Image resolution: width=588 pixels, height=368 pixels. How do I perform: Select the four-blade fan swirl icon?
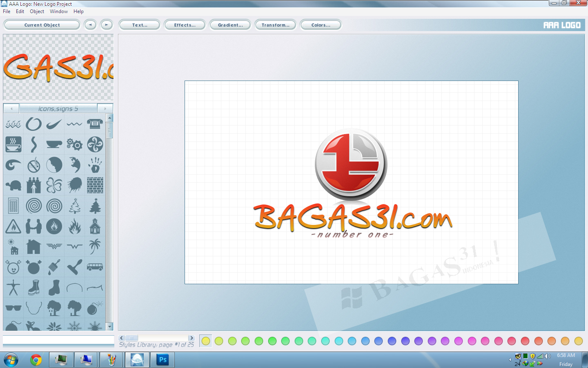coord(95,144)
